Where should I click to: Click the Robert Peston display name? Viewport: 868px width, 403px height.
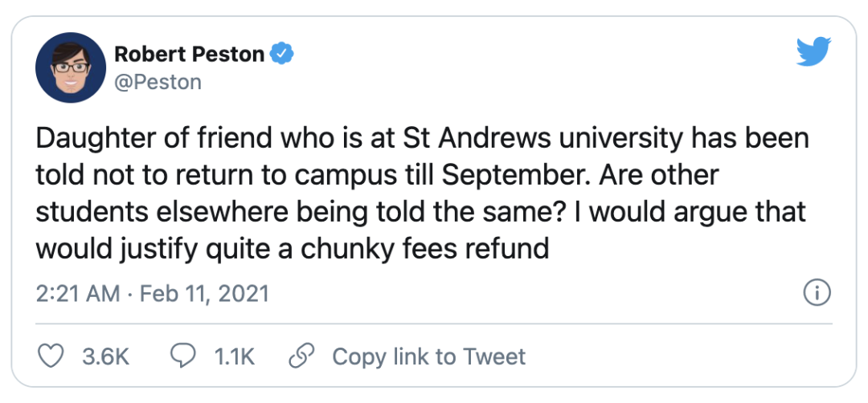[190, 55]
